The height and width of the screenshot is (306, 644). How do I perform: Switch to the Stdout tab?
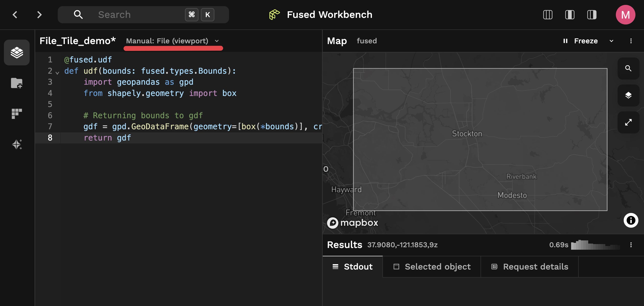[353, 267]
